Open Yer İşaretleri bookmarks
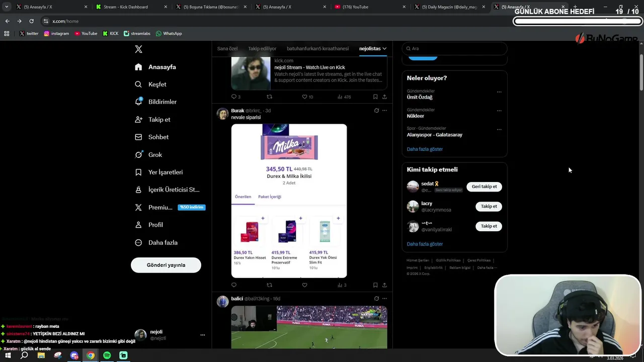Screen dimensions: 644x362 click(x=158, y=172)
